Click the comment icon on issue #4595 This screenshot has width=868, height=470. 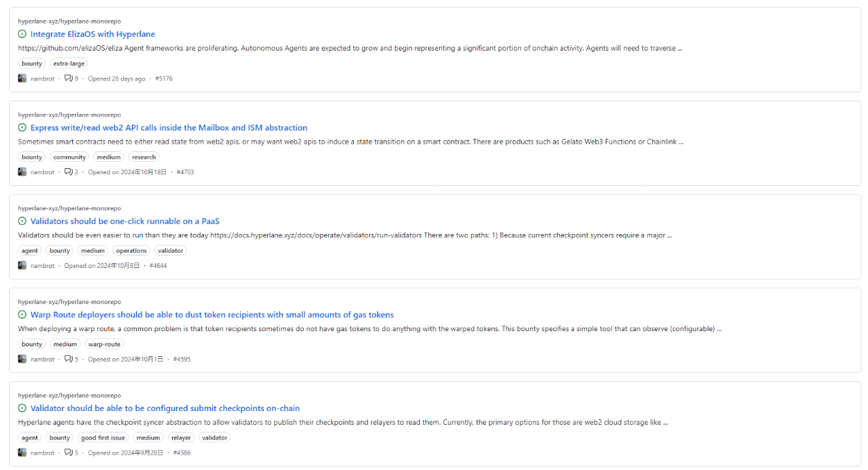coord(69,360)
